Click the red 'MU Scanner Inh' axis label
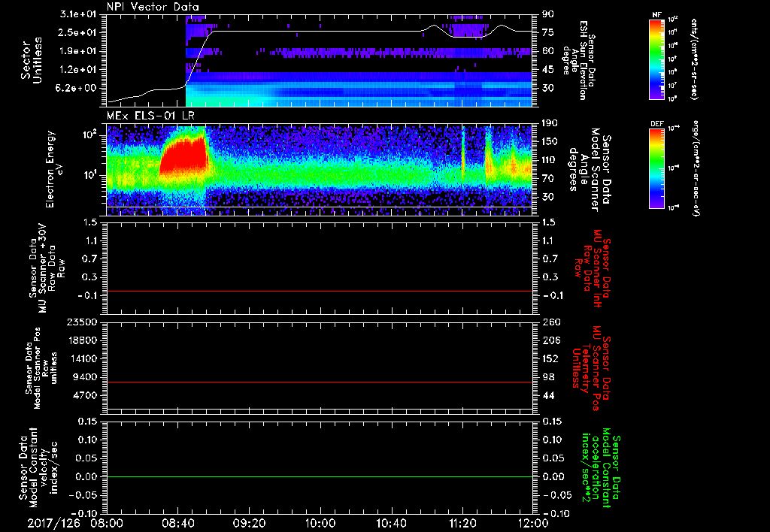Viewport: 770px width, 532px height. click(593, 269)
